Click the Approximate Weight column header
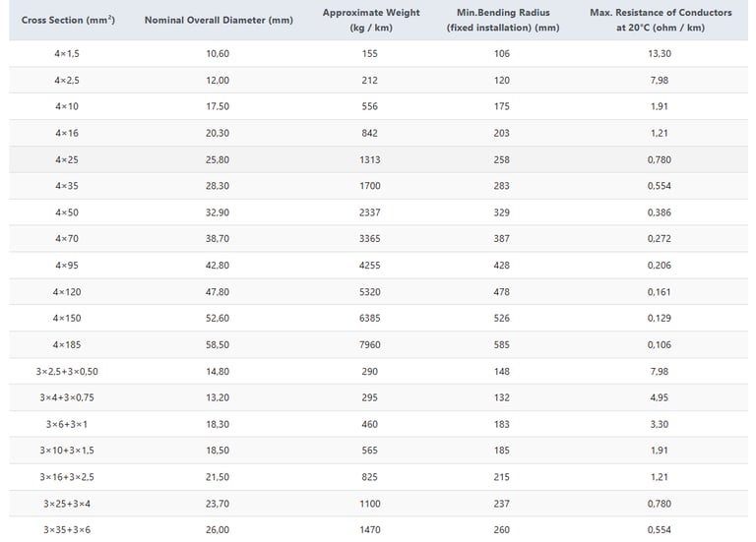Viewport: 756px width, 542px height. pos(370,20)
